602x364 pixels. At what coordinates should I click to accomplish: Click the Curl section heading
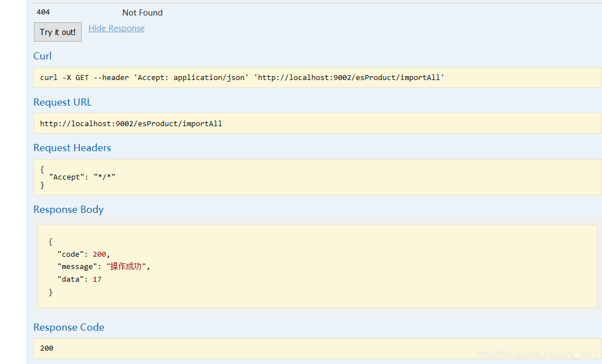(43, 56)
